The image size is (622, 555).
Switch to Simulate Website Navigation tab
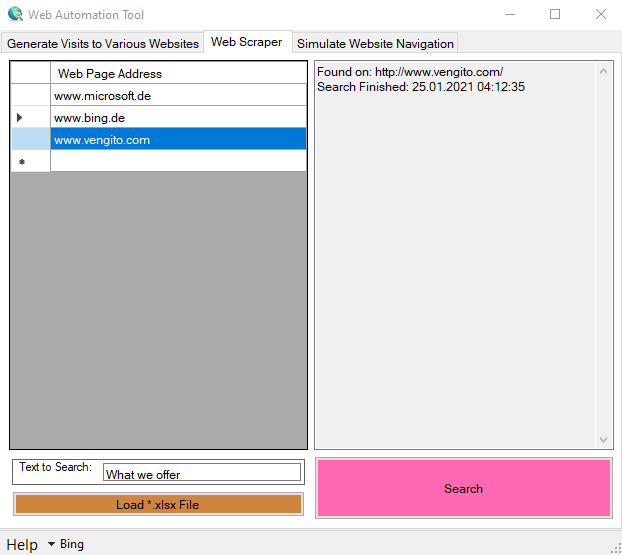(375, 43)
